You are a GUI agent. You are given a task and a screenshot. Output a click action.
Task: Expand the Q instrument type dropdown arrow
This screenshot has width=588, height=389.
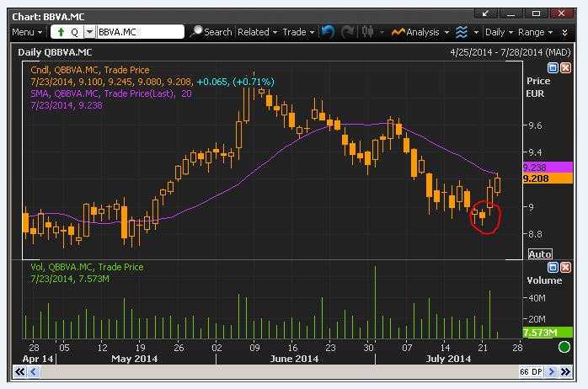(x=89, y=32)
